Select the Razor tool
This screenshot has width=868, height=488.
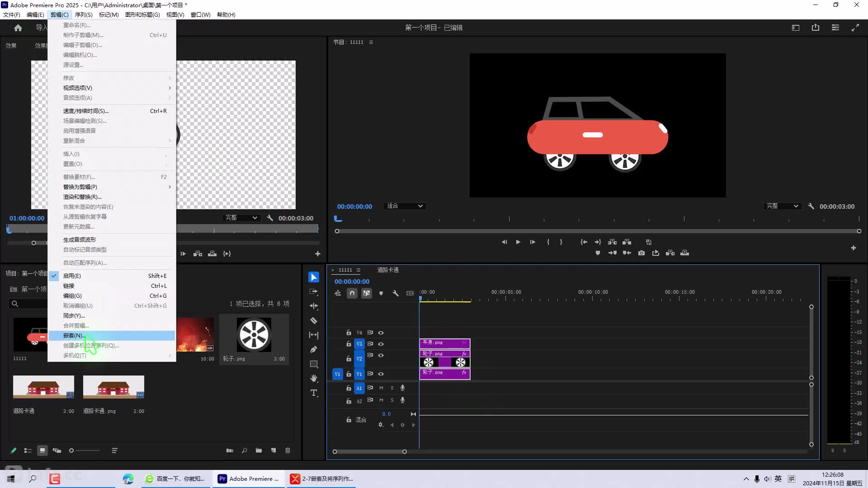click(314, 320)
